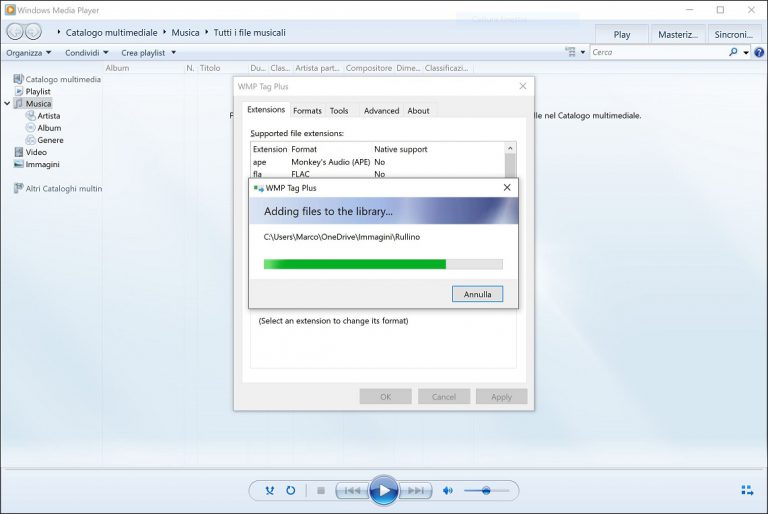Screen dimensions: 768x514
Task: Open the Play tab
Action: [x=622, y=34]
